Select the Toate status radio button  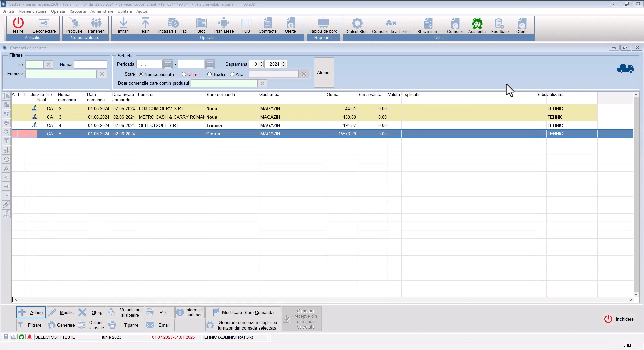(209, 74)
